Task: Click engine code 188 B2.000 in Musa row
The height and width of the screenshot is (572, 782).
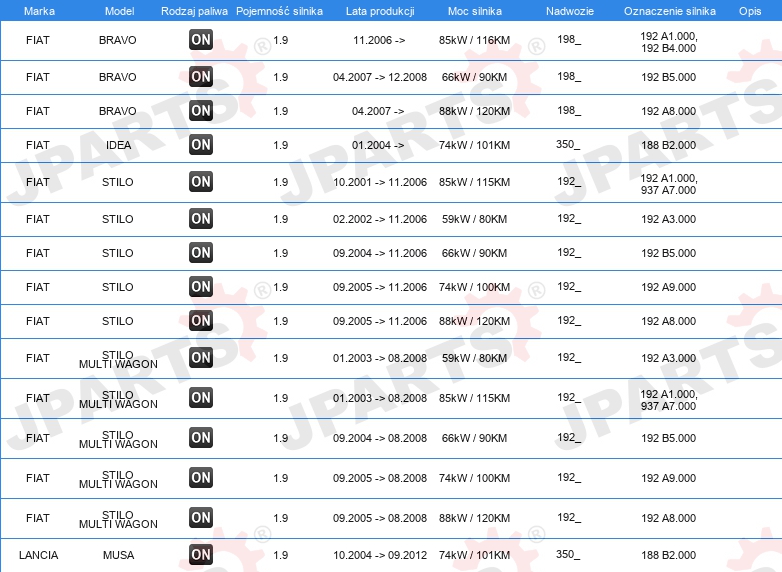Action: pos(668,555)
